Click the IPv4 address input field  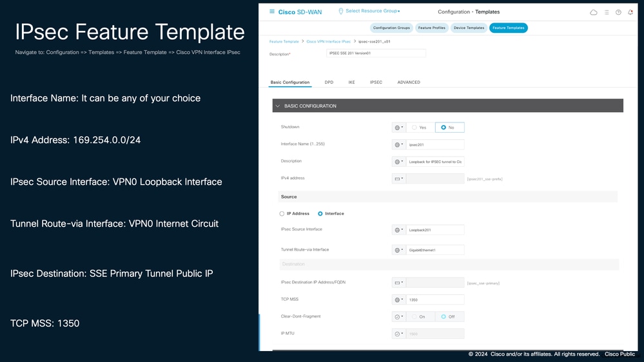pos(435,178)
